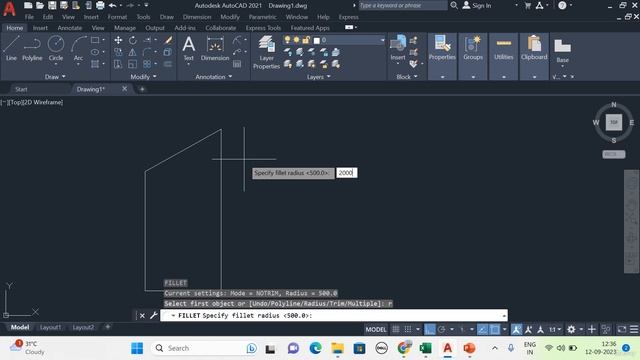Viewport: 640px width, 360px height.
Task: Open the Parametric menu
Action: point(262,17)
